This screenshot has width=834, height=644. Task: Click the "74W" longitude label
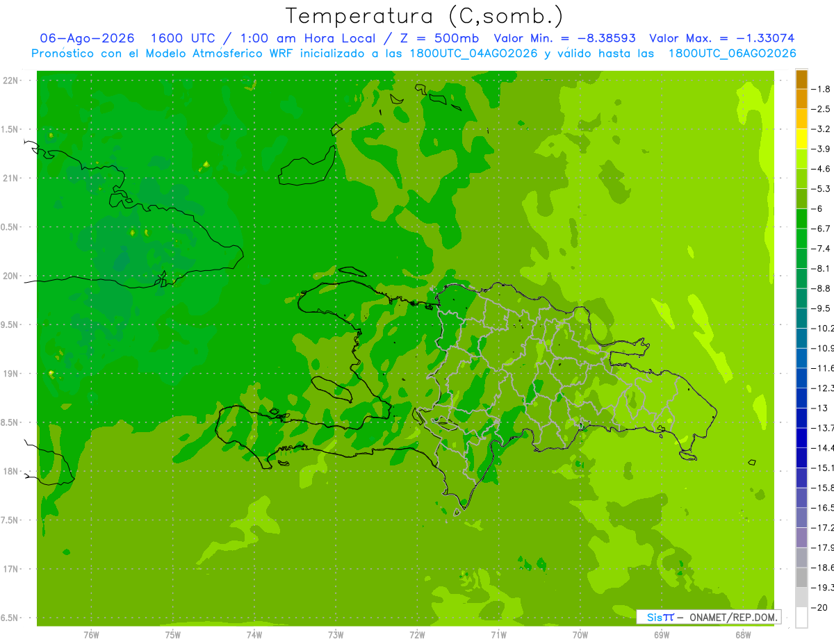coord(254,635)
